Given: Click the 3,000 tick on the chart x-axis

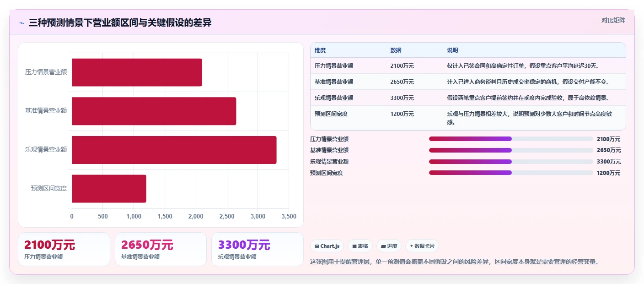Looking at the screenshot, I should 258,216.
